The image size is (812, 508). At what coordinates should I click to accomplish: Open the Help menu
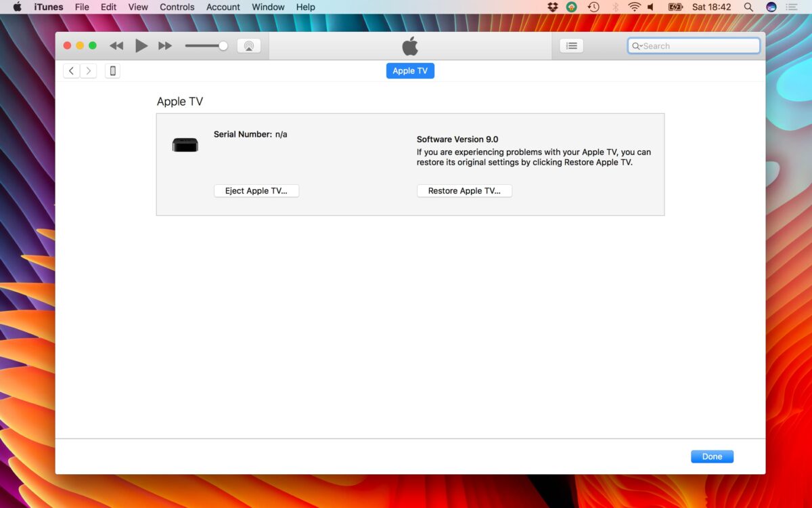pos(306,7)
